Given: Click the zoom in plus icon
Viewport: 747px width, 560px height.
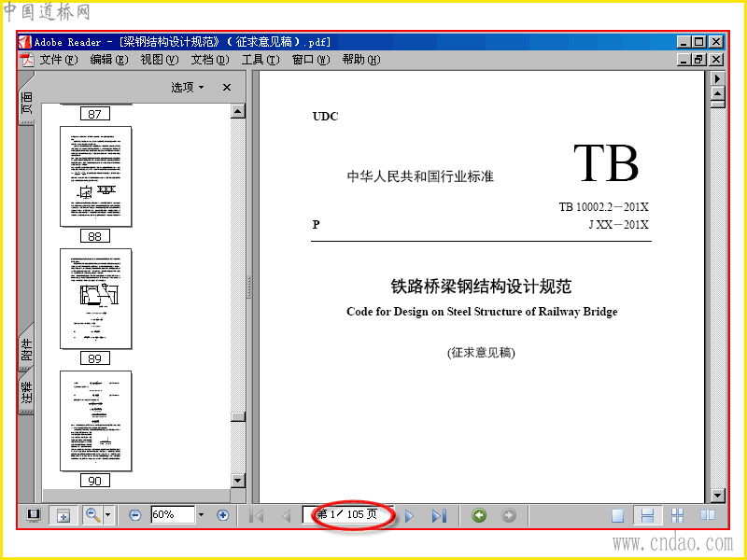Looking at the screenshot, I should [222, 515].
